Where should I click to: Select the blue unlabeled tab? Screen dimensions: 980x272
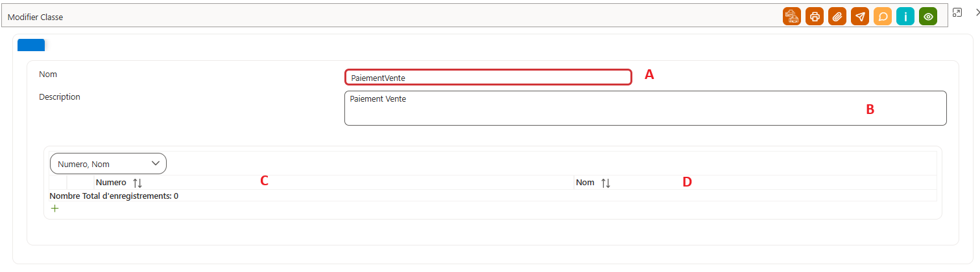click(31, 45)
